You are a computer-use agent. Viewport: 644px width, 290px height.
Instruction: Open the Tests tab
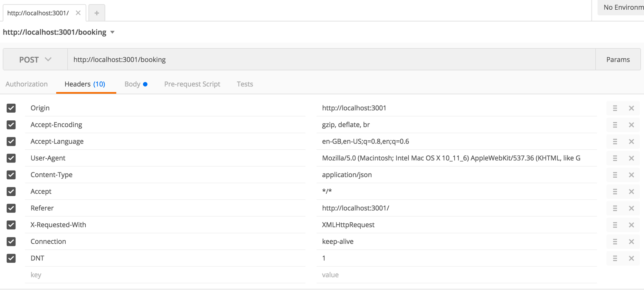pos(245,84)
